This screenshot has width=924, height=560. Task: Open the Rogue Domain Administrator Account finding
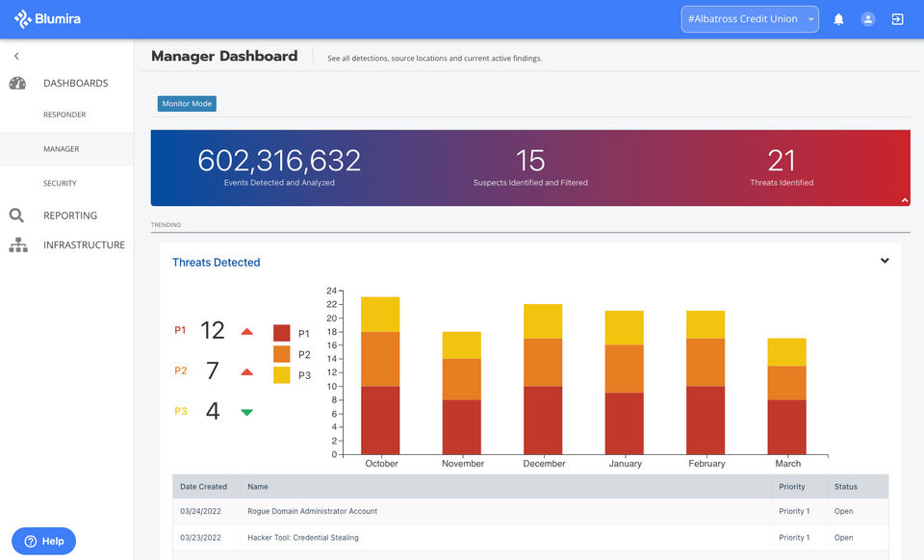click(x=312, y=511)
